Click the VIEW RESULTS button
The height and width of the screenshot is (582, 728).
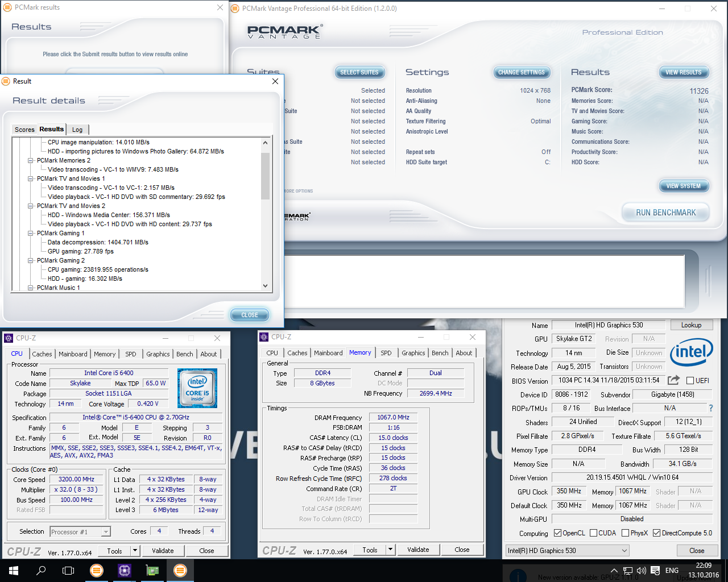tap(684, 72)
